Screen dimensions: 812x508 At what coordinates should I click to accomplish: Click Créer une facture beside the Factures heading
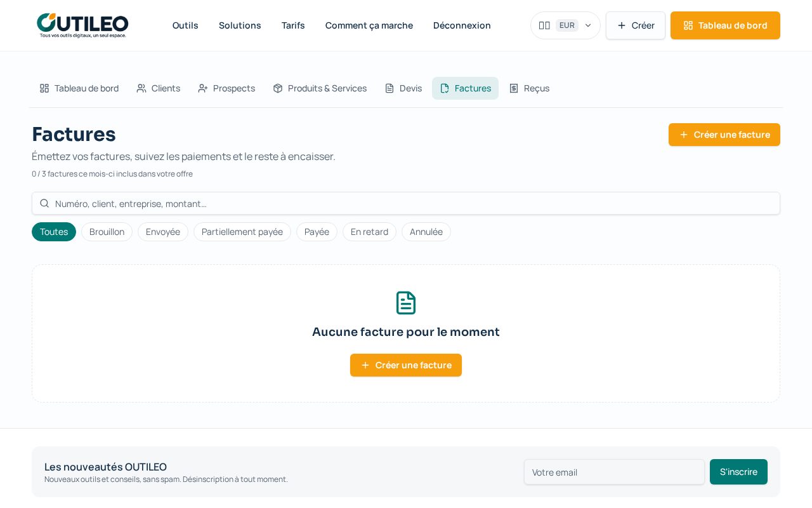click(724, 135)
